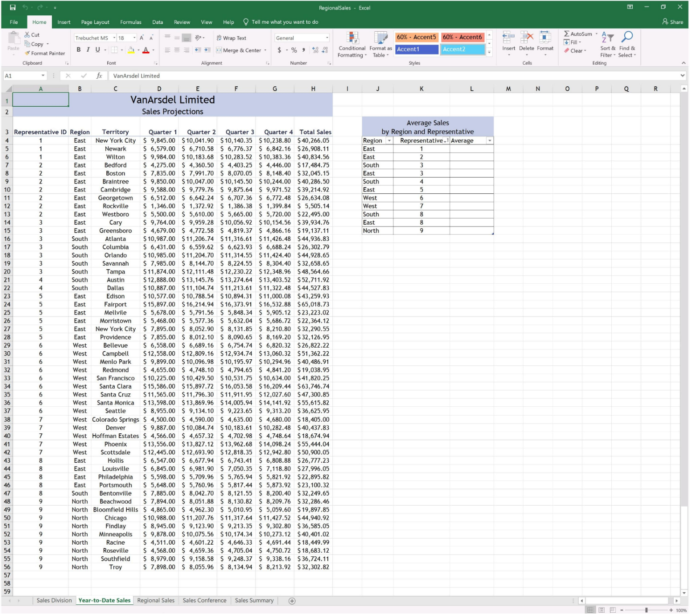
Task: Open the Region filter dropdown in table
Action: point(389,141)
